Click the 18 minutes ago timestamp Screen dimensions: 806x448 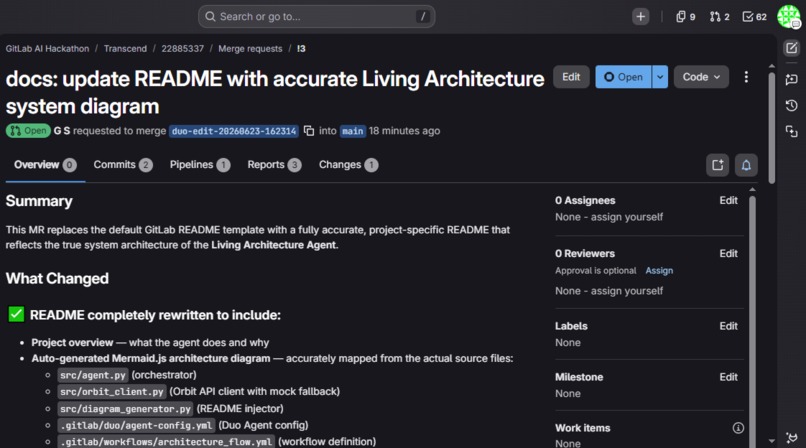(404, 131)
